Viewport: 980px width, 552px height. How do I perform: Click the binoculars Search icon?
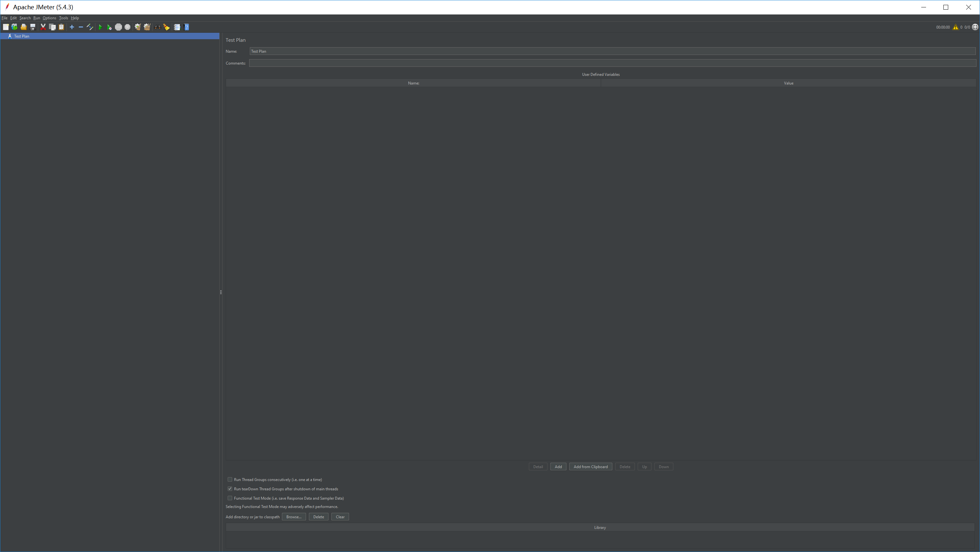(x=157, y=27)
